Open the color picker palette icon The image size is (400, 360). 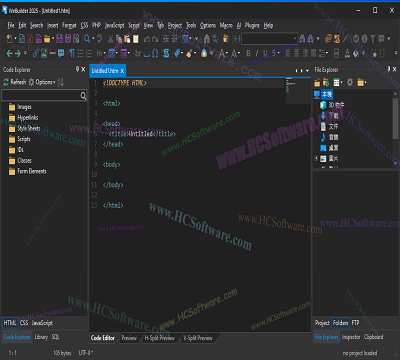click(204, 53)
